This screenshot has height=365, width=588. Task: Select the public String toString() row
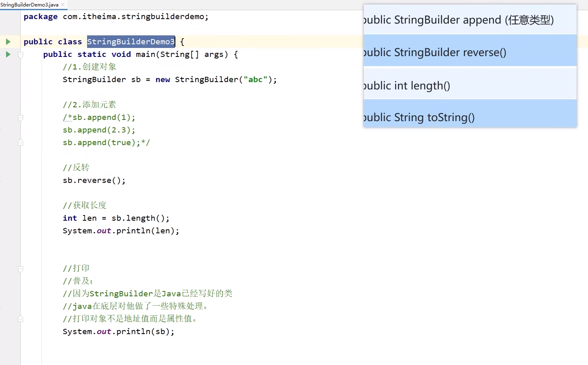click(470, 114)
